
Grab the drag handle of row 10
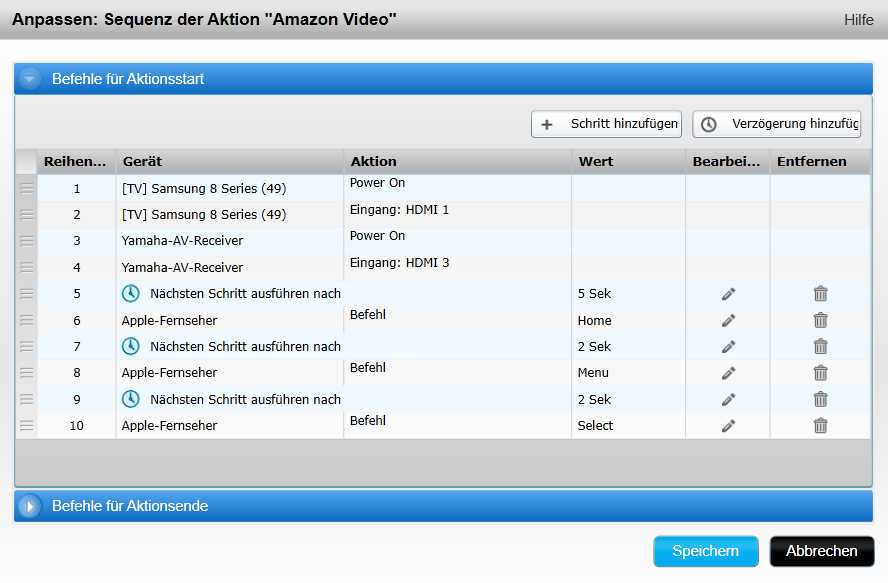[x=27, y=425]
